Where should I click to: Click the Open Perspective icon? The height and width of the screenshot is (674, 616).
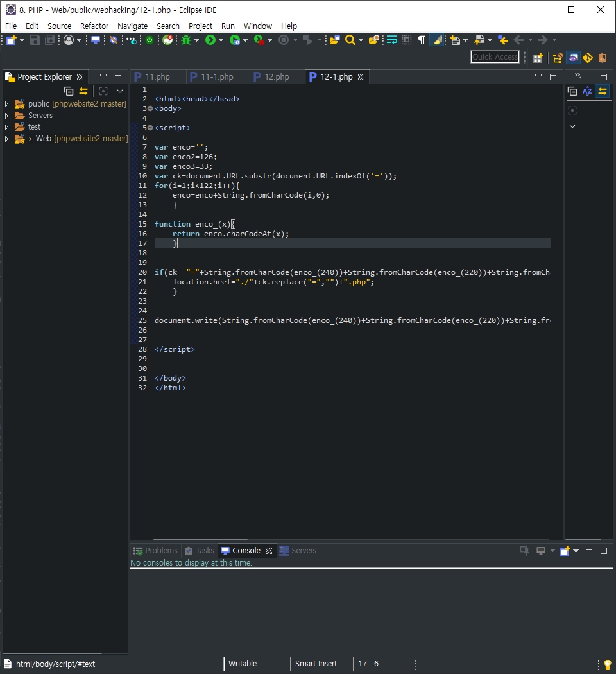[x=538, y=58]
